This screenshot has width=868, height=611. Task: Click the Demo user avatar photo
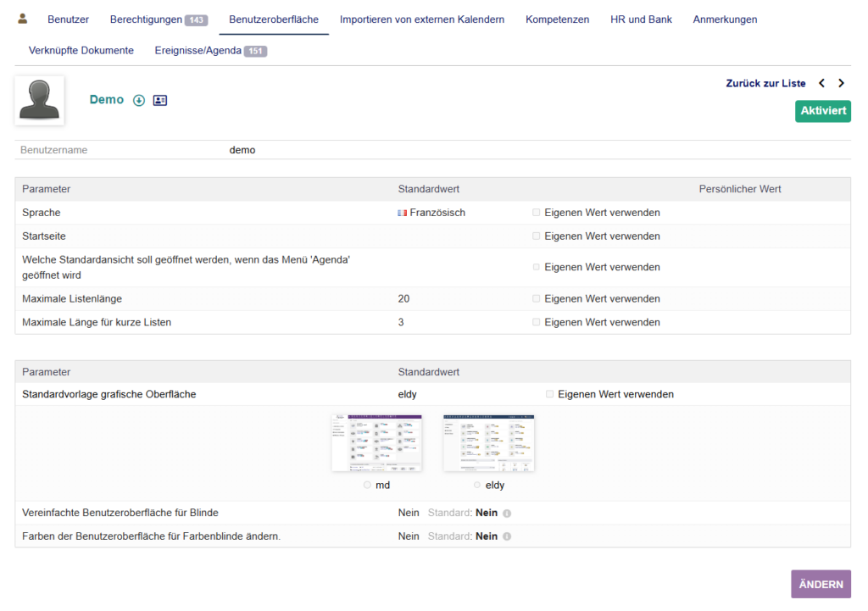39,100
